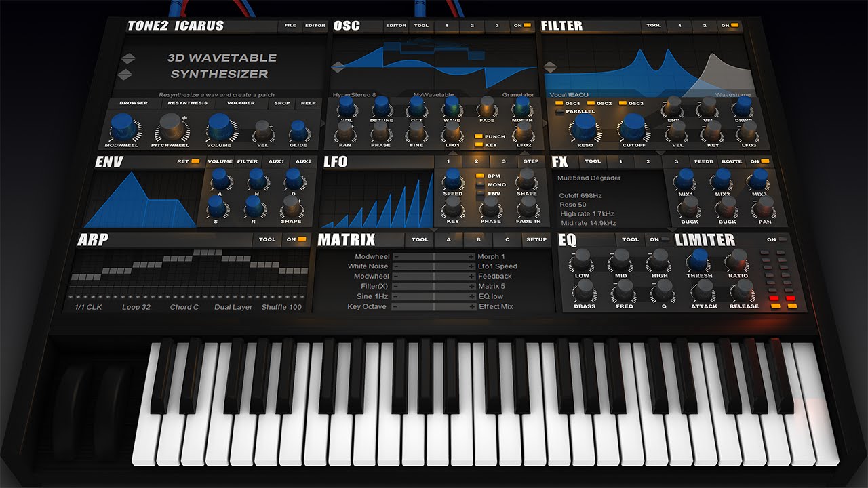Open the HELP menu

coord(309,103)
